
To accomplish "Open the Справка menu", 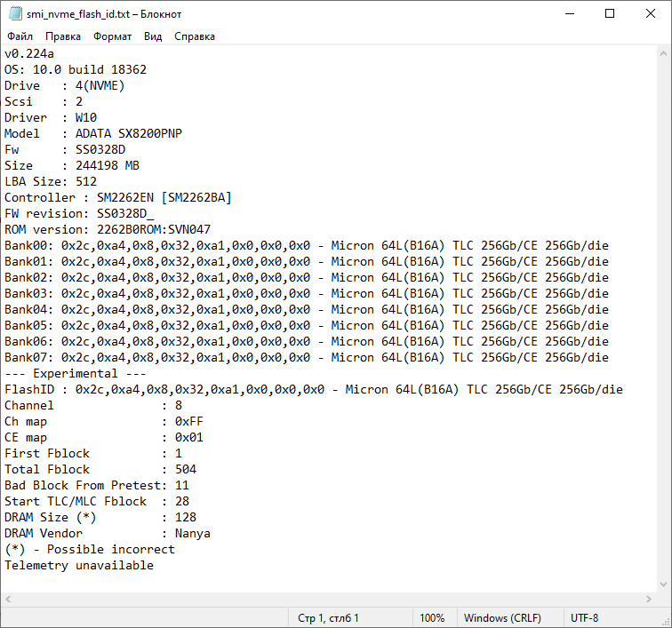I will 195,36.
